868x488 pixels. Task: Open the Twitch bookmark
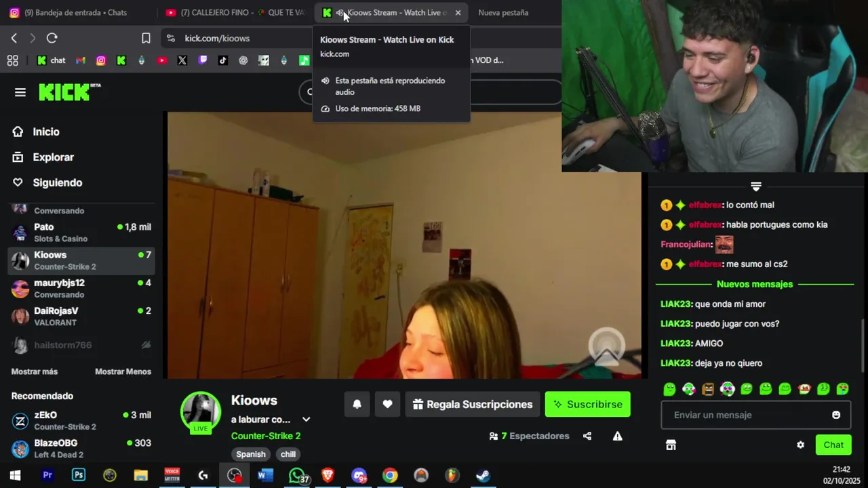[x=203, y=60]
